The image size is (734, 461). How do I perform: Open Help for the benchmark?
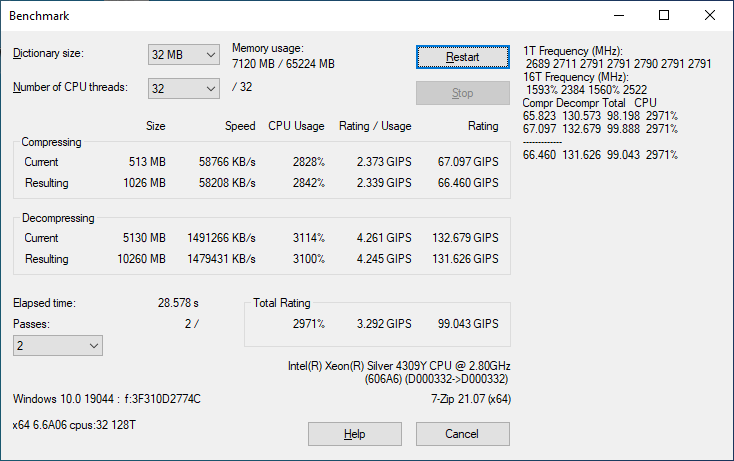(x=354, y=434)
